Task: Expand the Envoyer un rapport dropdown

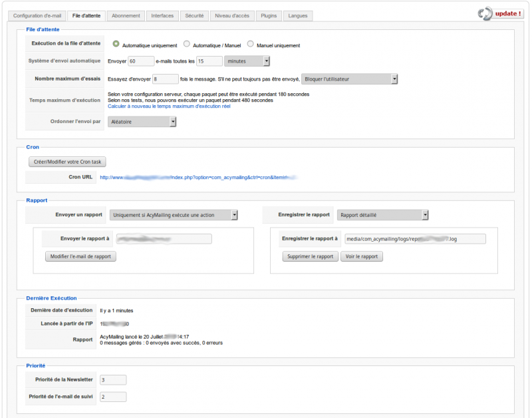Action: click(174, 215)
